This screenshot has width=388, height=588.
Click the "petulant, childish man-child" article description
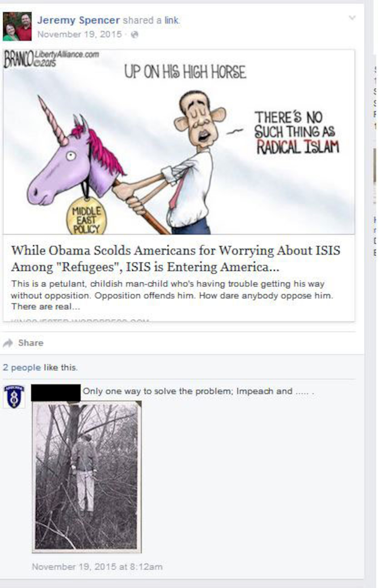(x=172, y=295)
